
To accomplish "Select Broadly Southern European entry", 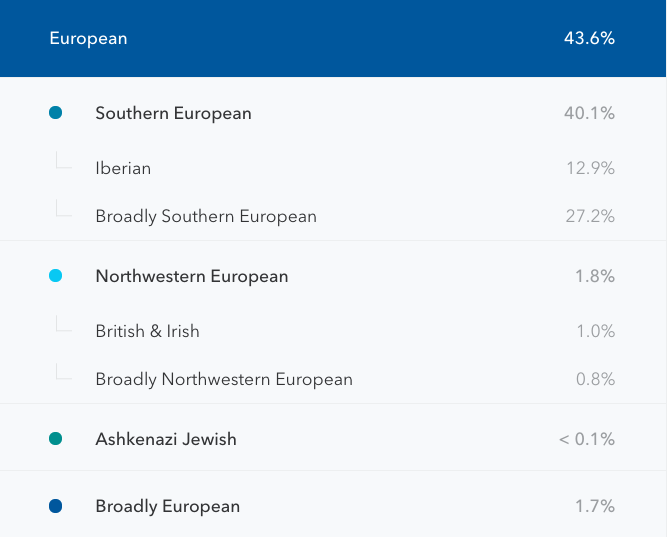I will (206, 216).
